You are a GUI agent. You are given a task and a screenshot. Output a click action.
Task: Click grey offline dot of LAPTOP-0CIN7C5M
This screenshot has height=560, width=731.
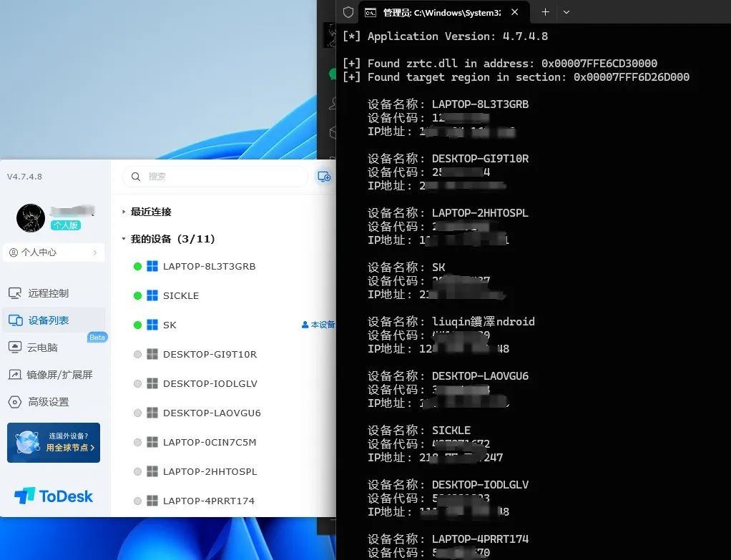click(137, 443)
